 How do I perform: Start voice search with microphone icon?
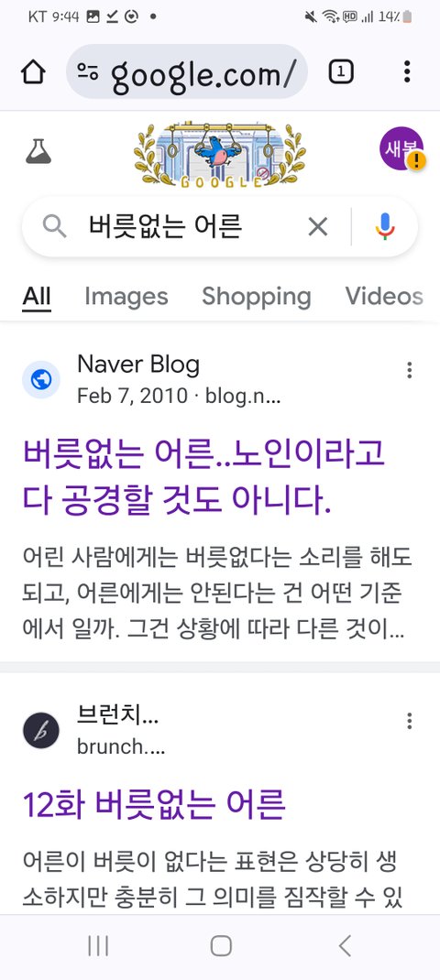click(x=386, y=227)
